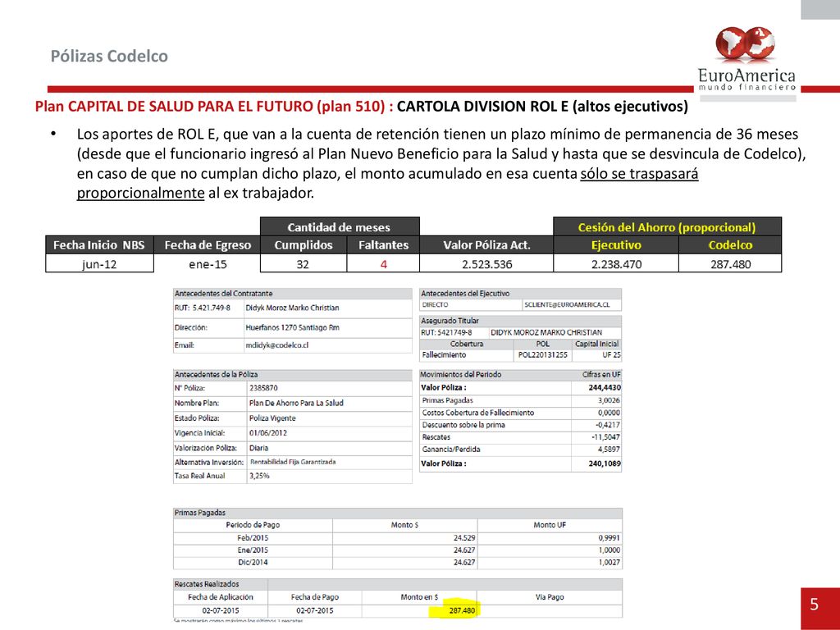Click the email 'mdidyk@codelco.cl'
840x630 pixels.
[277, 345]
